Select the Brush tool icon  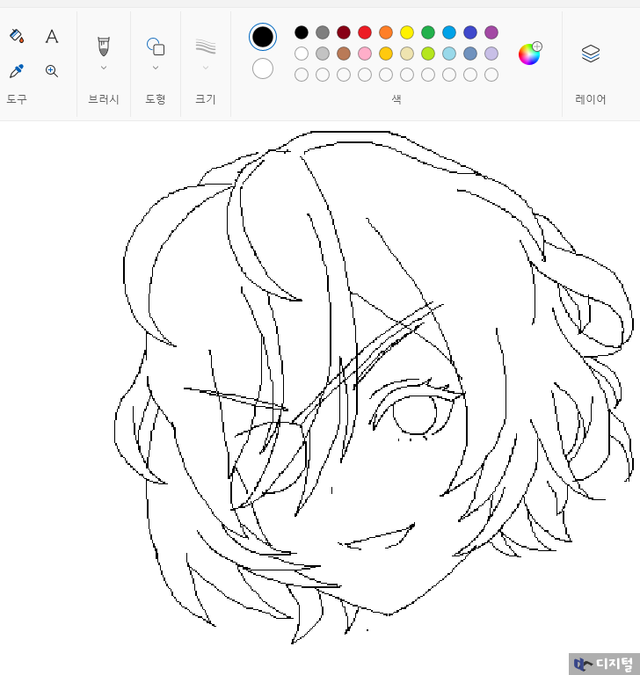103,45
